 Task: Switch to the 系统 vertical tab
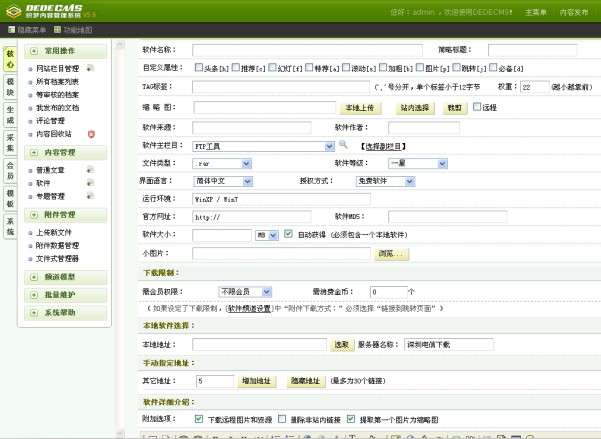10,227
